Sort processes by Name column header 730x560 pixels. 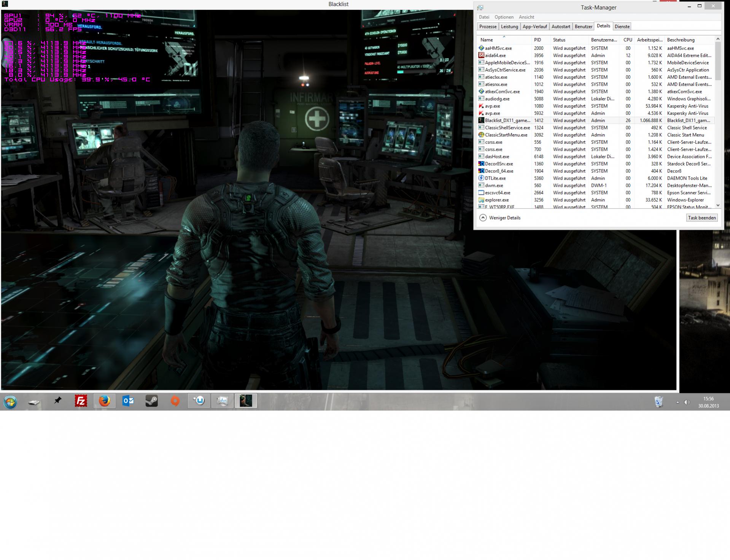tap(504, 40)
